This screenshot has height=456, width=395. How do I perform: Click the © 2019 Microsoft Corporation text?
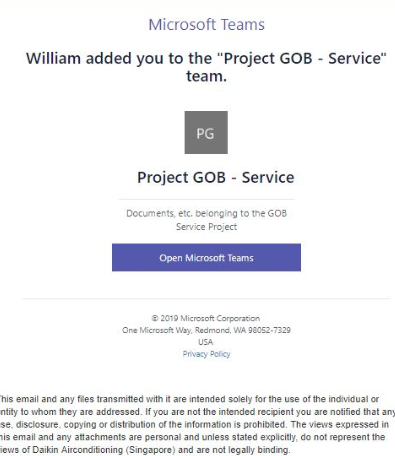(206, 318)
